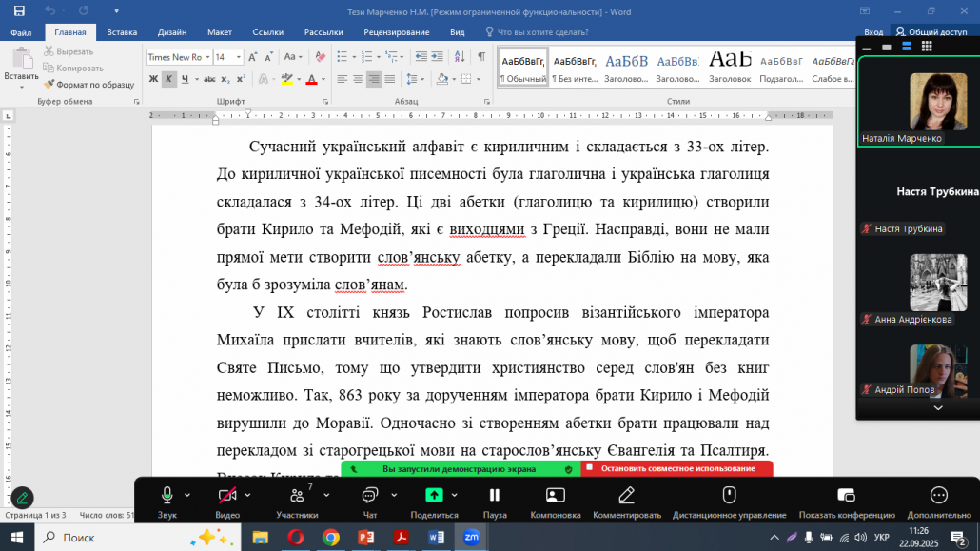
Task: Switch Zoom video panel to grid view
Action: click(927, 46)
